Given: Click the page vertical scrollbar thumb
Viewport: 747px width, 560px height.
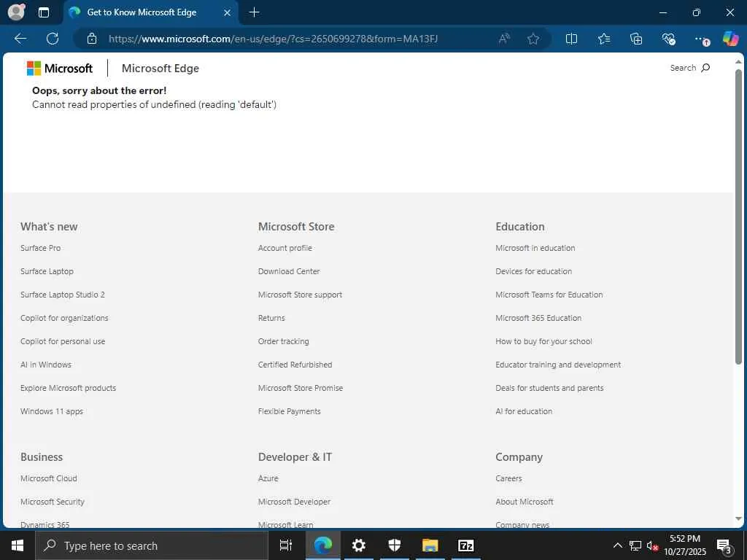Looking at the screenshot, I should click(x=738, y=217).
